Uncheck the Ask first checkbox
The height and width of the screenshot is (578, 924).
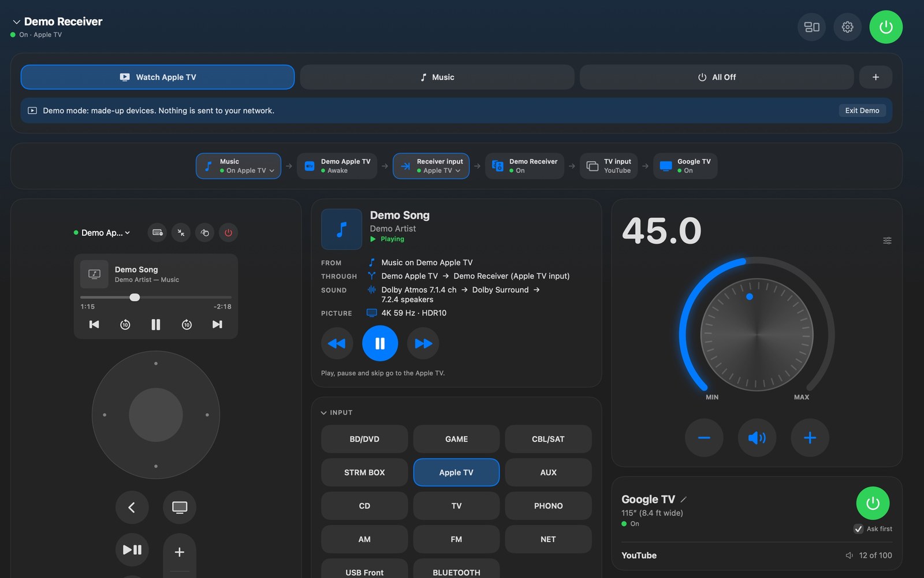coord(859,529)
